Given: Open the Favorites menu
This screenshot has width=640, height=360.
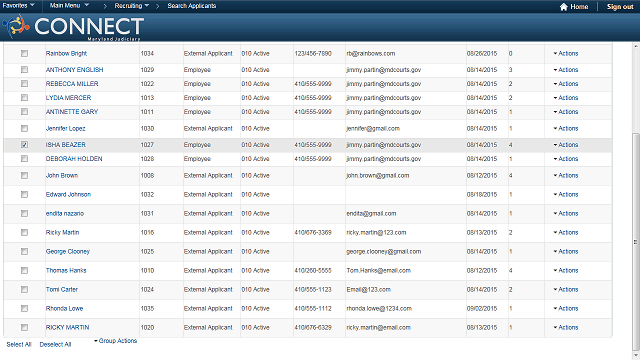Looking at the screenshot, I should pos(18,6).
